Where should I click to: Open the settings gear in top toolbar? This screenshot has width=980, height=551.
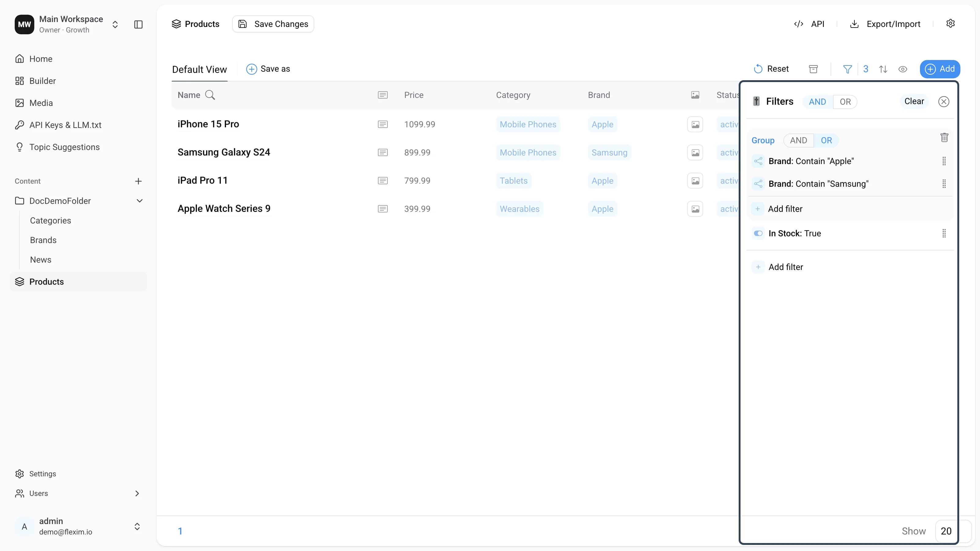pos(950,24)
